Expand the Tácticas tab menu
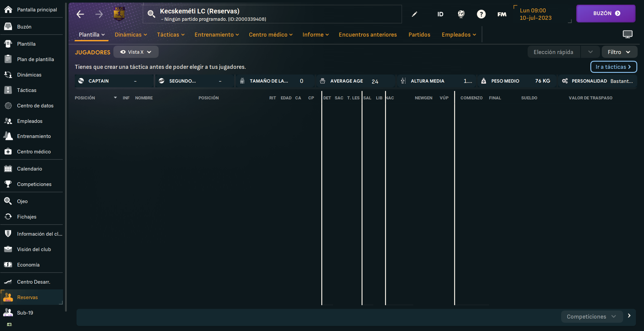Image resolution: width=644 pixels, height=331 pixels. click(x=171, y=35)
